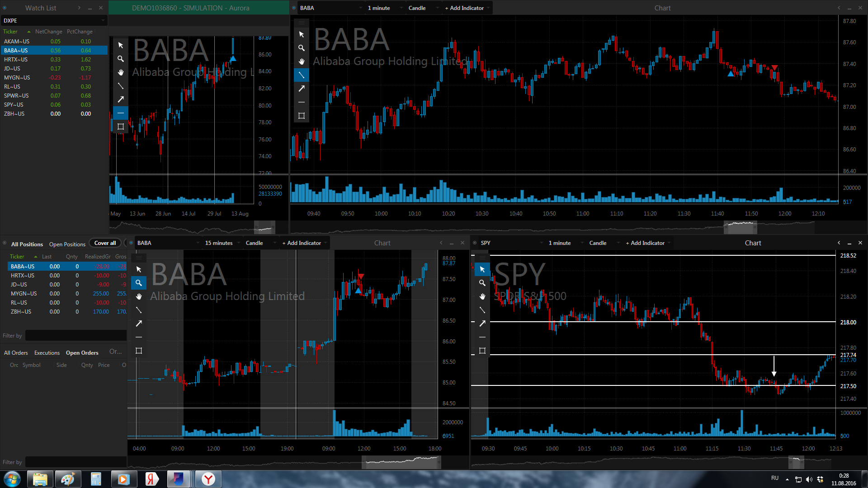The width and height of the screenshot is (868, 488).
Task: Click range slider thumb under BABA 1 minute chart
Action: pos(740,227)
